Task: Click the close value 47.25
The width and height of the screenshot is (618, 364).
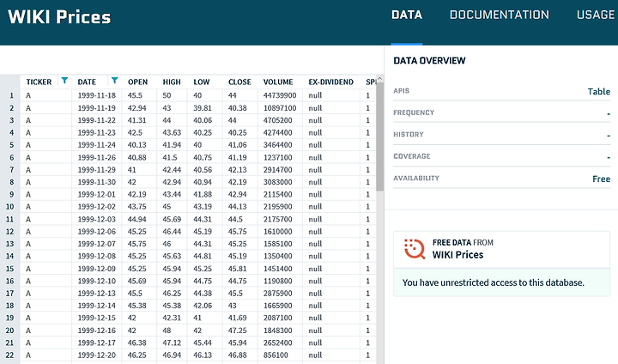Action: tap(238, 331)
